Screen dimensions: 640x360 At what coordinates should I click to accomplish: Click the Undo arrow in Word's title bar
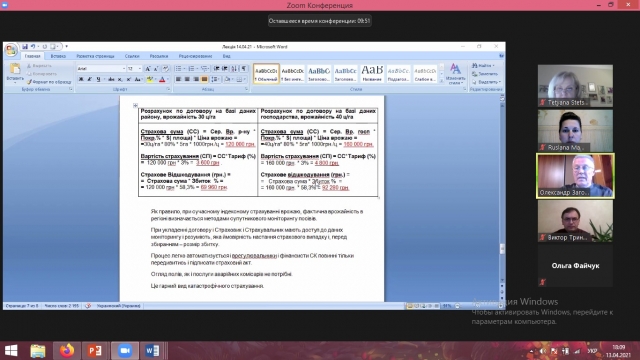[33, 47]
